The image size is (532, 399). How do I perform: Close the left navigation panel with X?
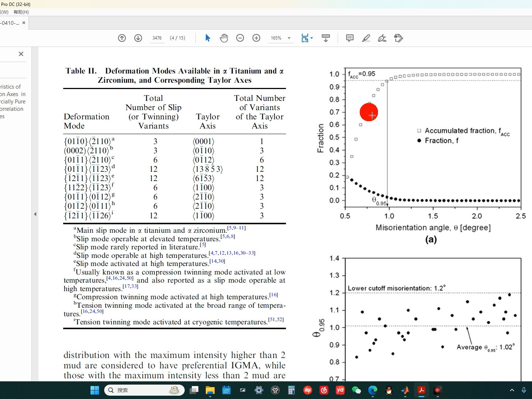(x=21, y=54)
